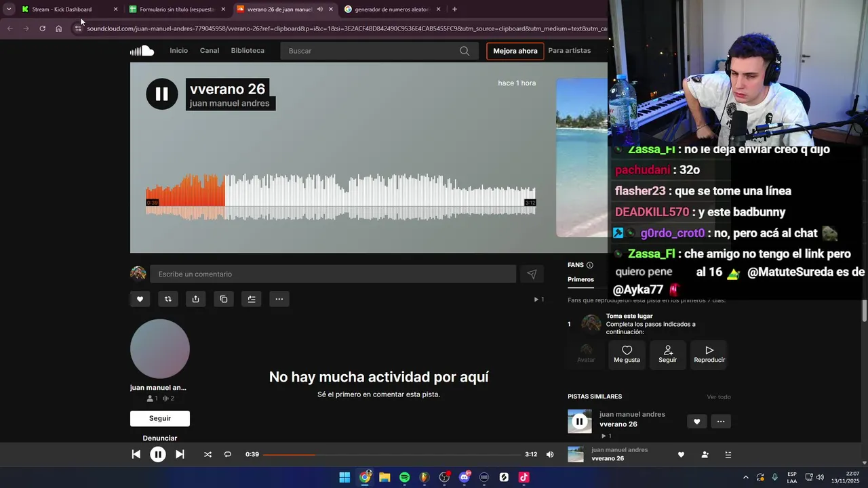Like the track with the heart icon below the comment box
Viewport: 868px width, 488px height.
(x=140, y=299)
